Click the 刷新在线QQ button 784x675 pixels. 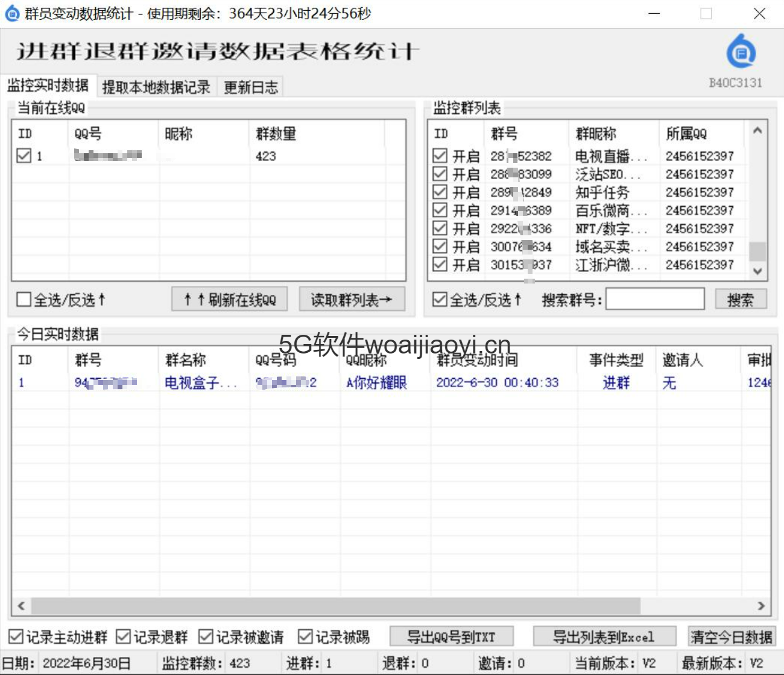(x=229, y=299)
